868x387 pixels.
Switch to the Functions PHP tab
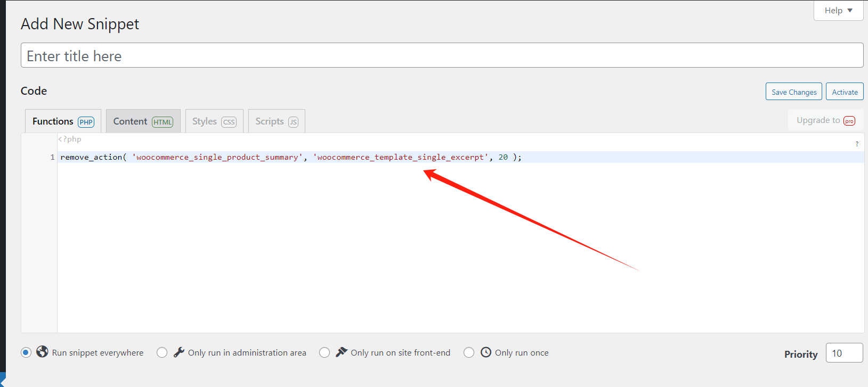(63, 121)
